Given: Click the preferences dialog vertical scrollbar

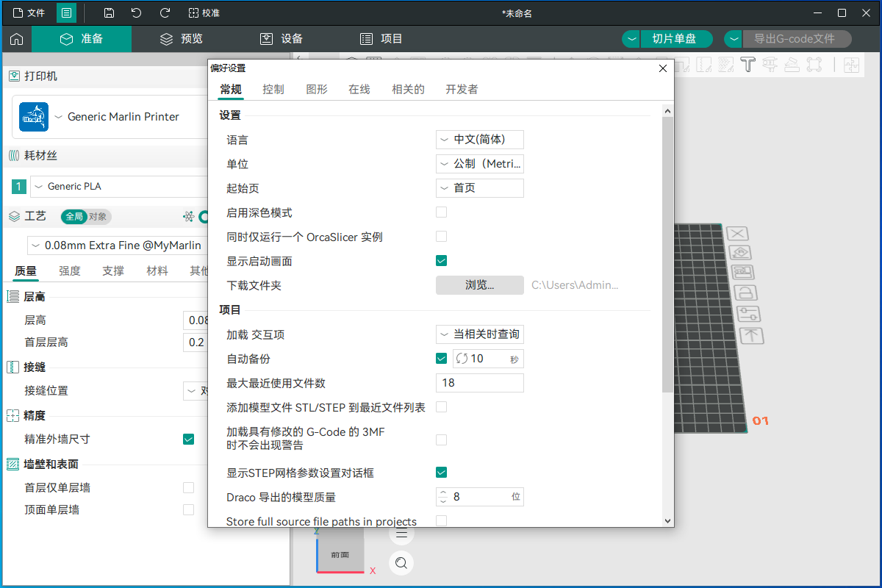Looking at the screenshot, I should [668, 253].
